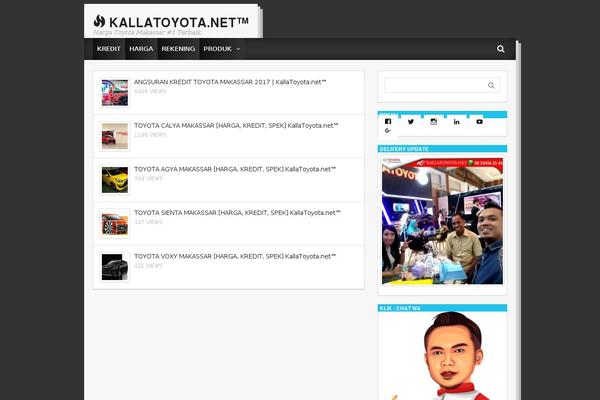Image resolution: width=600 pixels, height=400 pixels.
Task: Click the view count under Toyota Voxy post
Action: pos(148,266)
